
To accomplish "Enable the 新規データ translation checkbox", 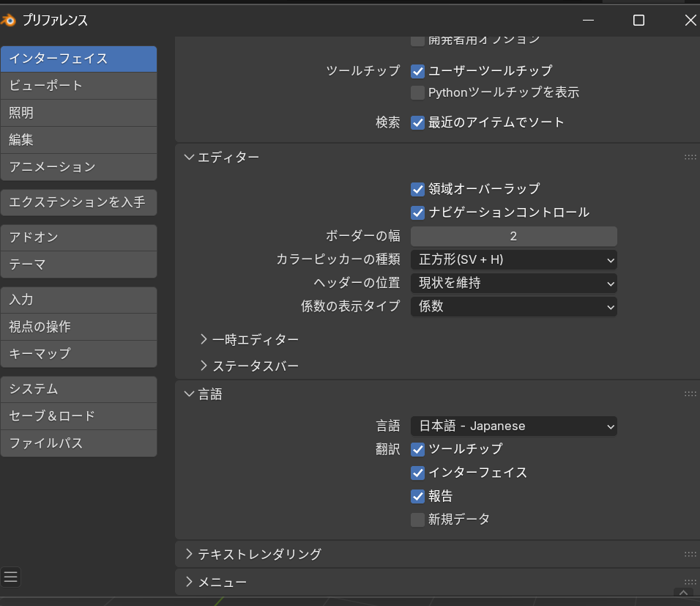I will tap(418, 520).
